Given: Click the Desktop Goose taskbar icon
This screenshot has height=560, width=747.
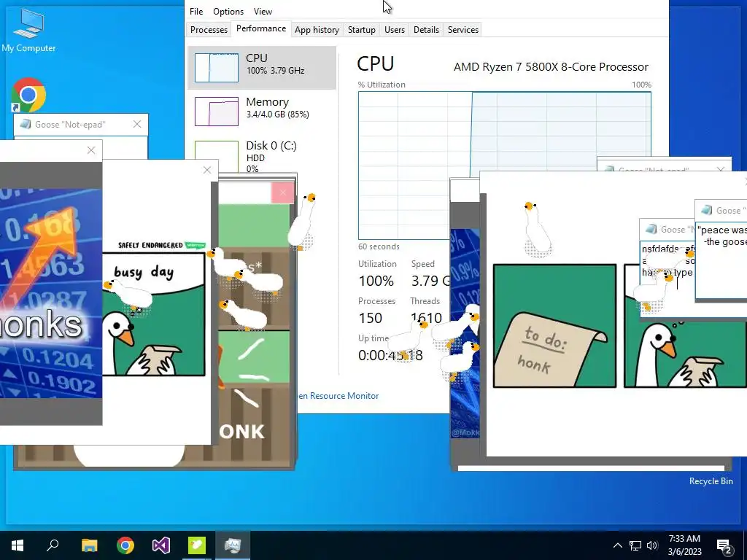Looking at the screenshot, I should click(197, 545).
